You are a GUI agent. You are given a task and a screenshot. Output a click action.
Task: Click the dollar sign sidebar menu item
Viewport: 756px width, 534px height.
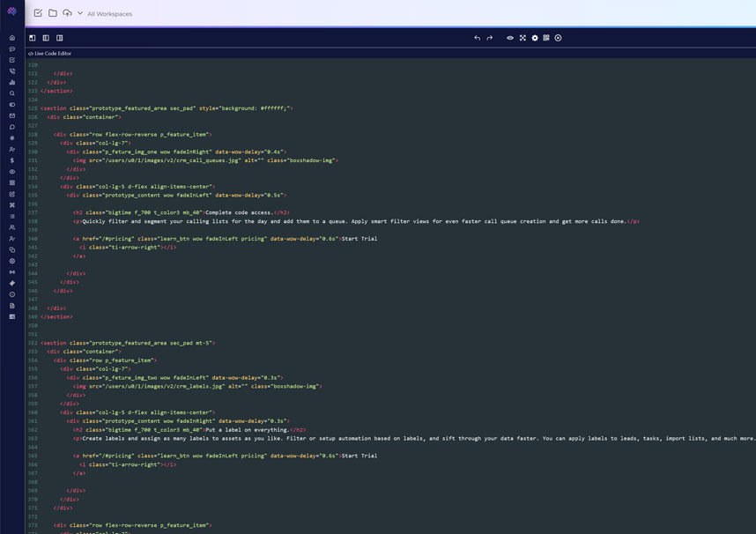pyautogui.click(x=12, y=160)
